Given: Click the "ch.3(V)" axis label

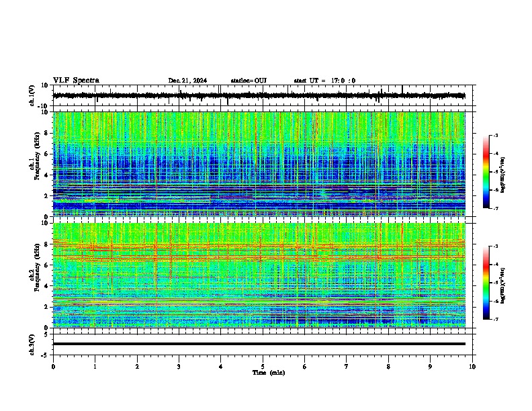Looking at the screenshot, I should point(32,345).
